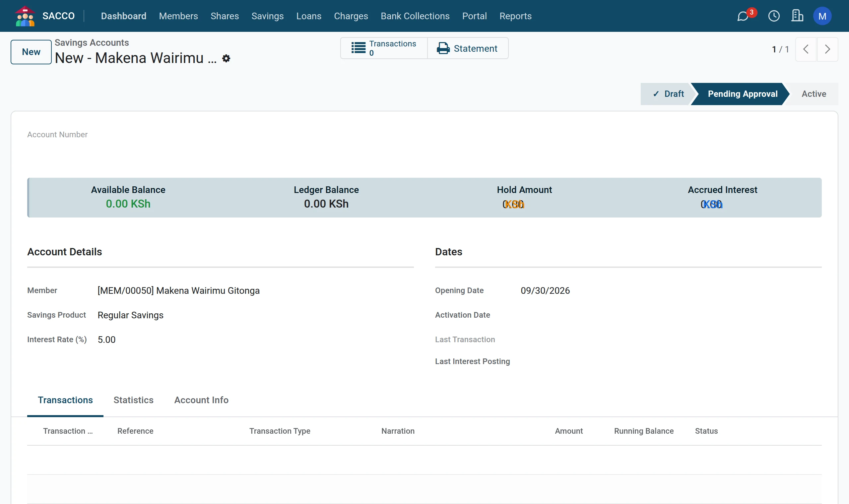Viewport: 849px width, 504px height.
Task: Switch to the Transactions tab
Action: pos(65,400)
